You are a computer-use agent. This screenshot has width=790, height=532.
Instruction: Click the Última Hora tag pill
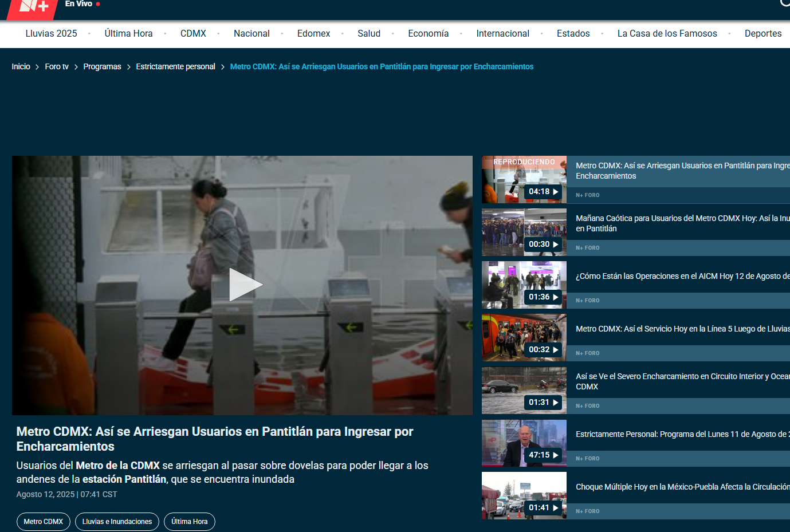click(x=189, y=522)
